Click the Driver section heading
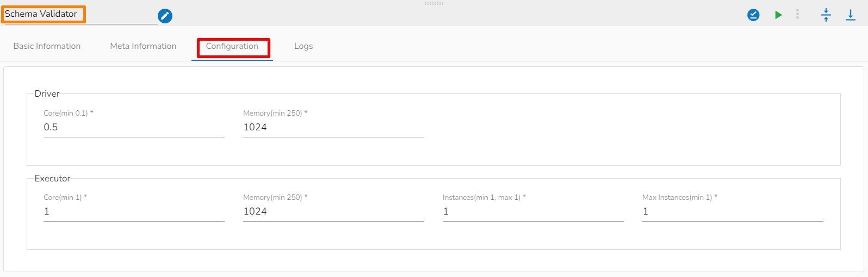 [47, 94]
